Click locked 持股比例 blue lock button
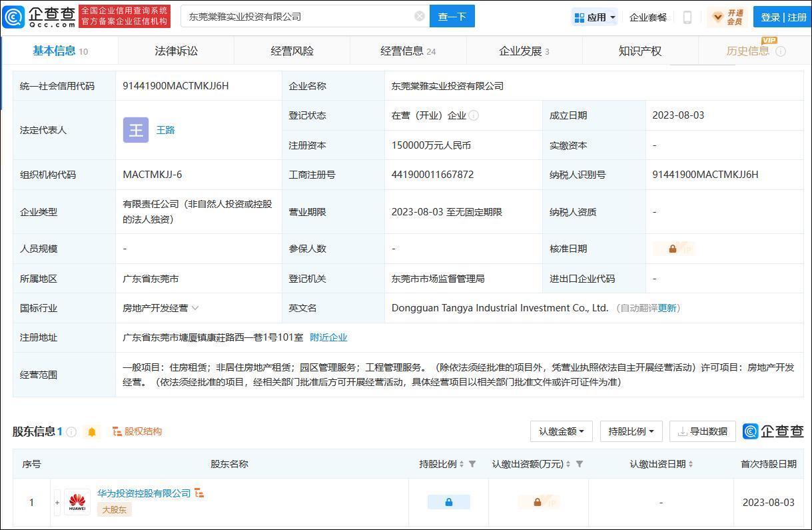 click(449, 502)
